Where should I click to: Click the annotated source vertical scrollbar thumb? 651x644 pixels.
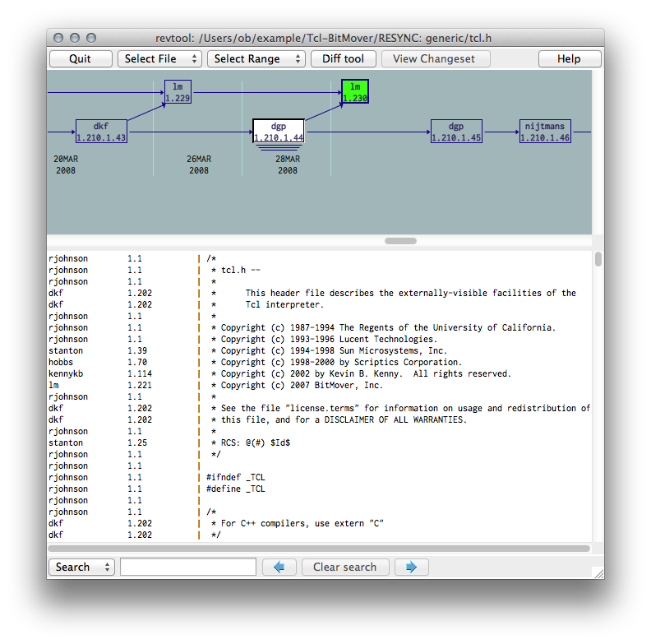click(x=598, y=259)
